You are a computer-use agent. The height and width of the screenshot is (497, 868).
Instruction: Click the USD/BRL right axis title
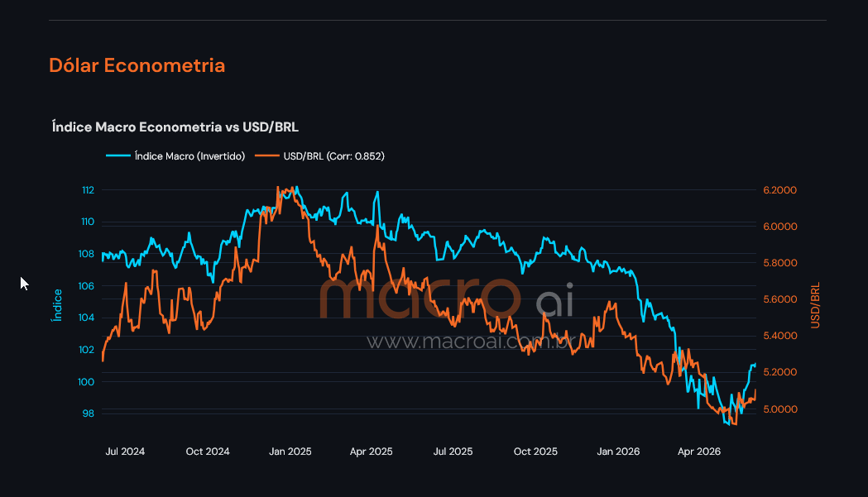[x=815, y=305]
